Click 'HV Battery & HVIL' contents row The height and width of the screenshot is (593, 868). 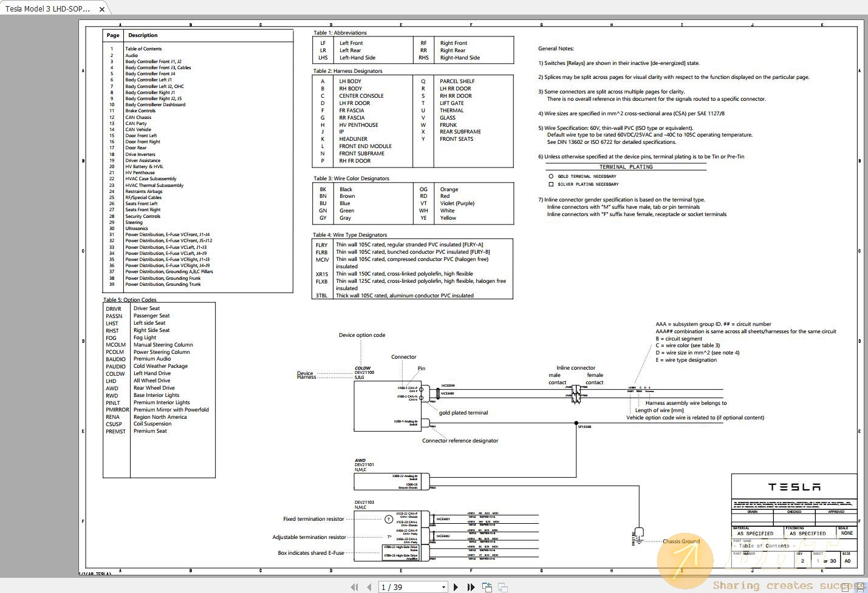[144, 166]
